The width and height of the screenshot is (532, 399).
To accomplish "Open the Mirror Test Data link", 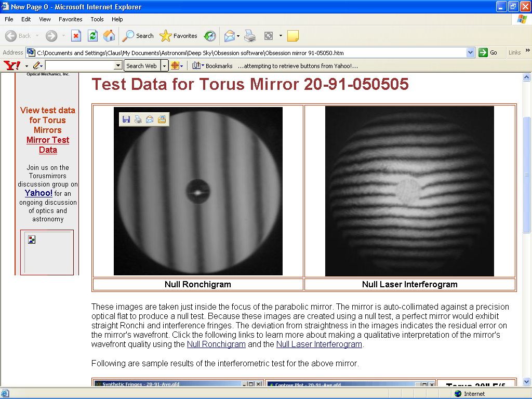I will coord(48,145).
